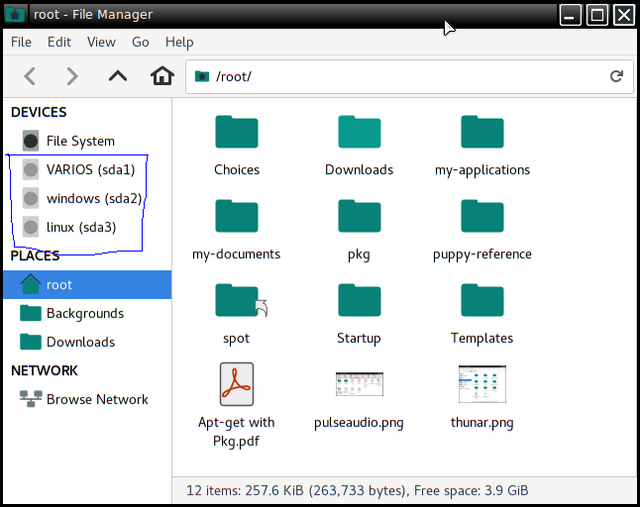Open the View menu
Image resolution: width=640 pixels, height=507 pixels.
(101, 42)
